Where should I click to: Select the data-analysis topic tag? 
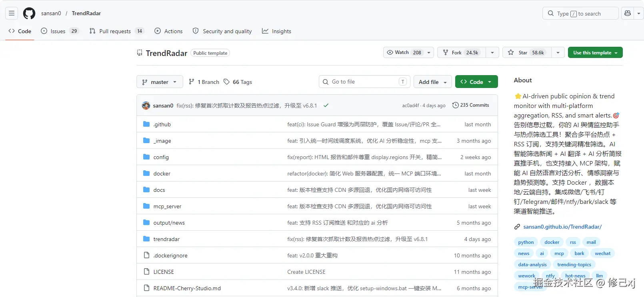point(532,265)
